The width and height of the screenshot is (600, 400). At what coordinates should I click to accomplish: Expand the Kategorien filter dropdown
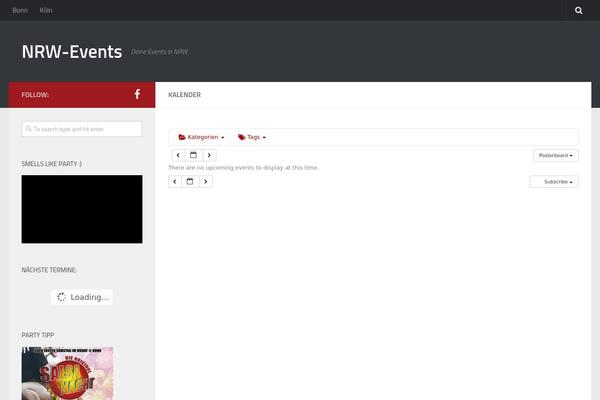pos(201,137)
